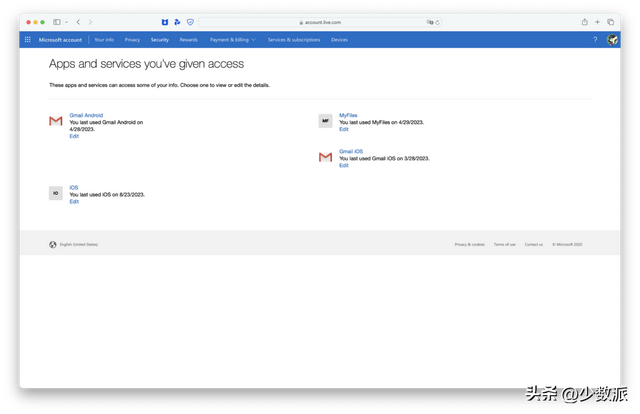Reload the page with refresh icon
This screenshot has width=640, height=414.
point(438,22)
